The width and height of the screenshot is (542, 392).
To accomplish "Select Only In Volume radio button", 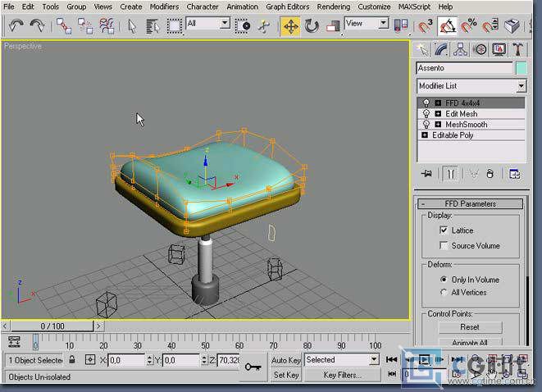I will point(444,280).
